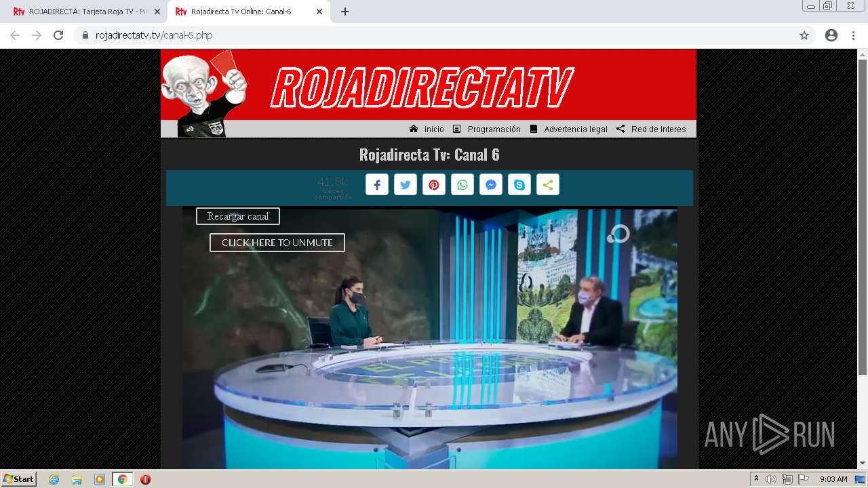
Task: Open Chrome's three-dot menu
Action: [x=853, y=35]
